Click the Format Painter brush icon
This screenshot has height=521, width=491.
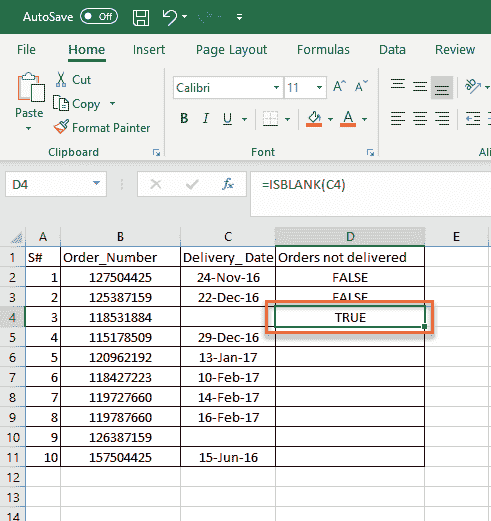point(61,127)
